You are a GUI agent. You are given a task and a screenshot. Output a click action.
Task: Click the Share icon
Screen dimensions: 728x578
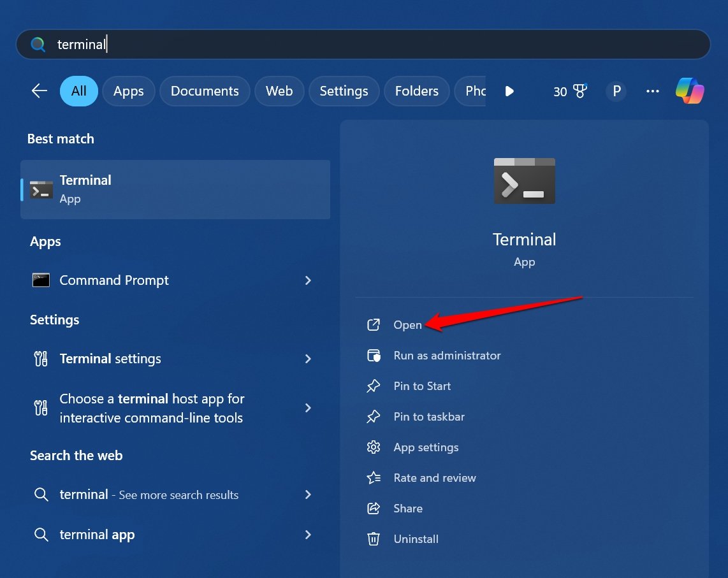(x=374, y=509)
